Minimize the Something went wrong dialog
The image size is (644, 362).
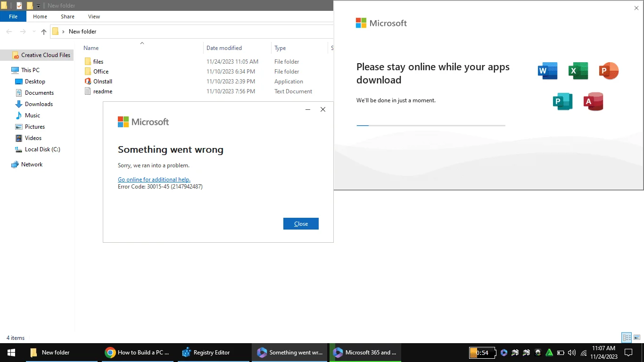pos(308,109)
